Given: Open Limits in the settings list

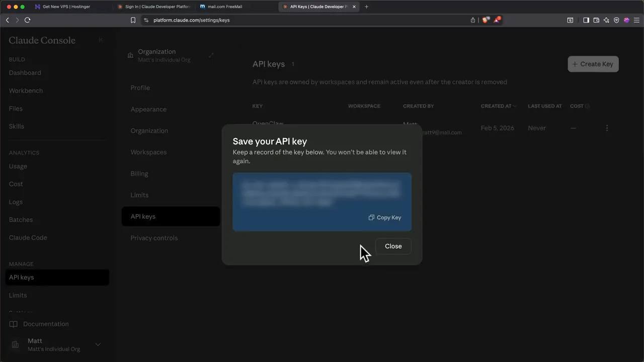Looking at the screenshot, I should pos(139,195).
